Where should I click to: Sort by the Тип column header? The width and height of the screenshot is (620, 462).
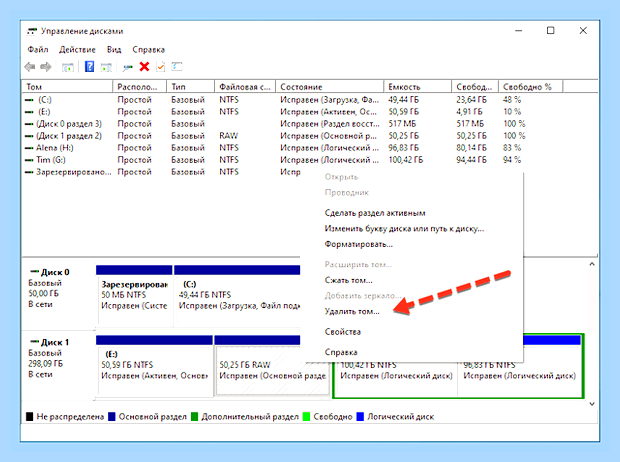(191, 87)
